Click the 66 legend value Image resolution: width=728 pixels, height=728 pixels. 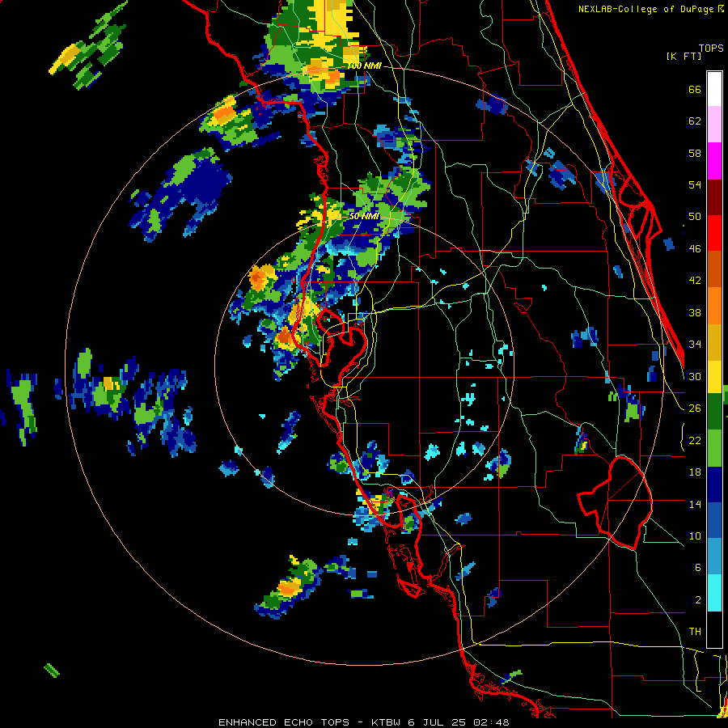pos(695,90)
